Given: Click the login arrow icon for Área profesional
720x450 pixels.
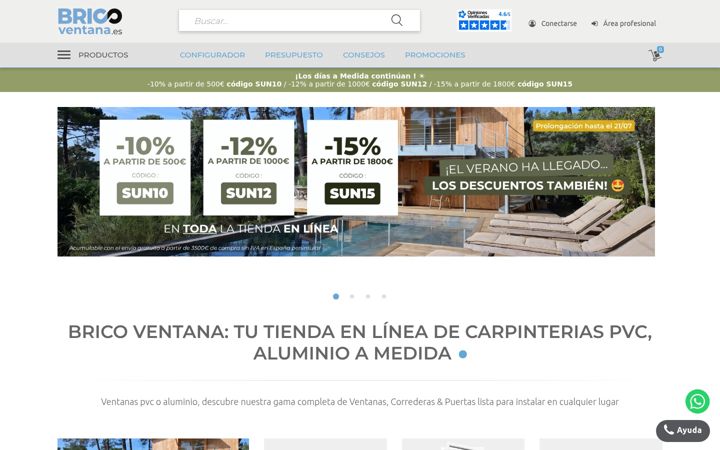Looking at the screenshot, I should tap(595, 23).
